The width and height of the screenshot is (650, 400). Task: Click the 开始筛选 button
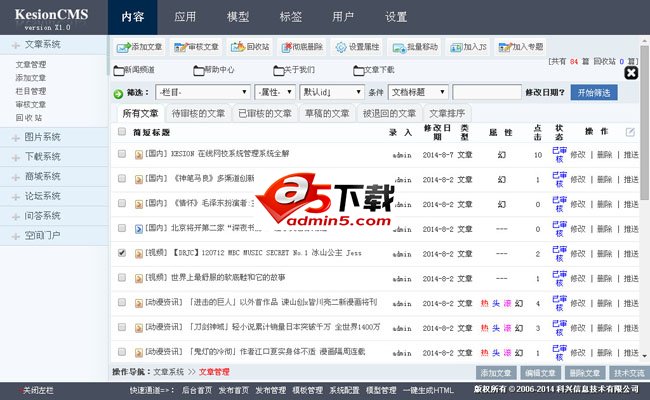click(594, 92)
